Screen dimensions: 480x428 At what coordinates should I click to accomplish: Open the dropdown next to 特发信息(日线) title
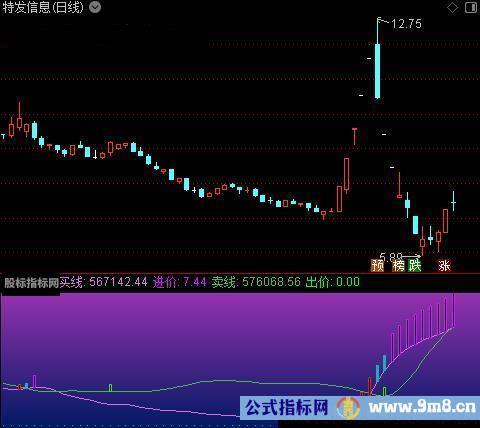[x=95, y=7]
